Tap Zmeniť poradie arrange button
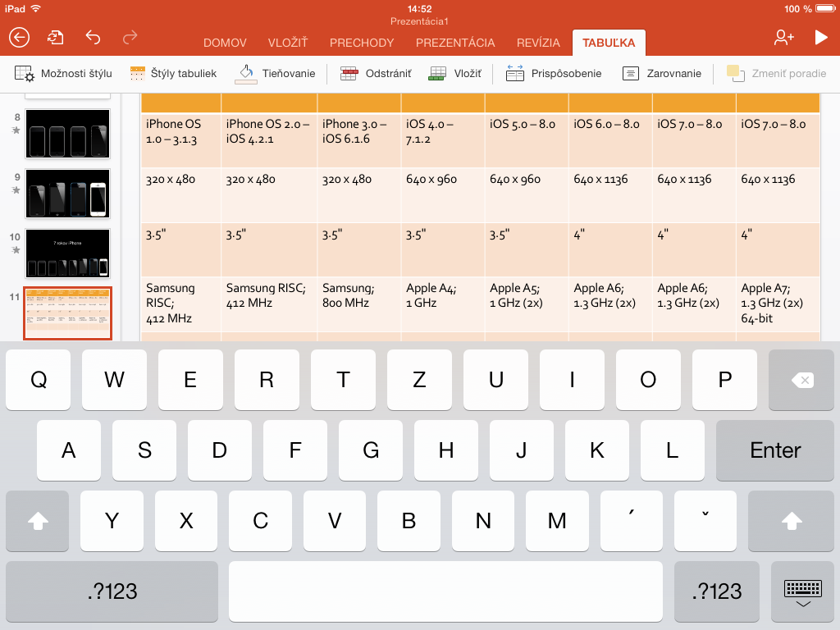The image size is (840, 630). click(776, 73)
